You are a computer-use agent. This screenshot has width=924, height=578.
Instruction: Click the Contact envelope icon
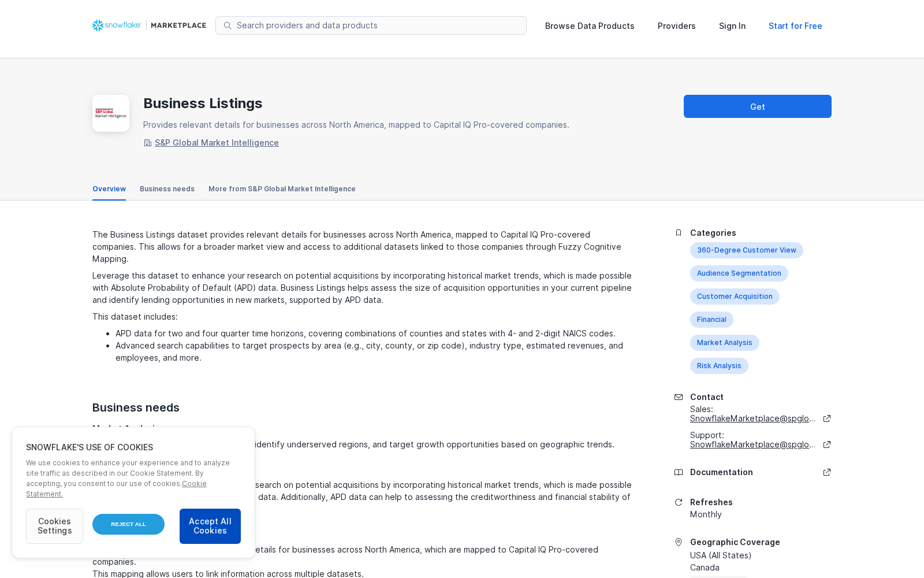(679, 397)
